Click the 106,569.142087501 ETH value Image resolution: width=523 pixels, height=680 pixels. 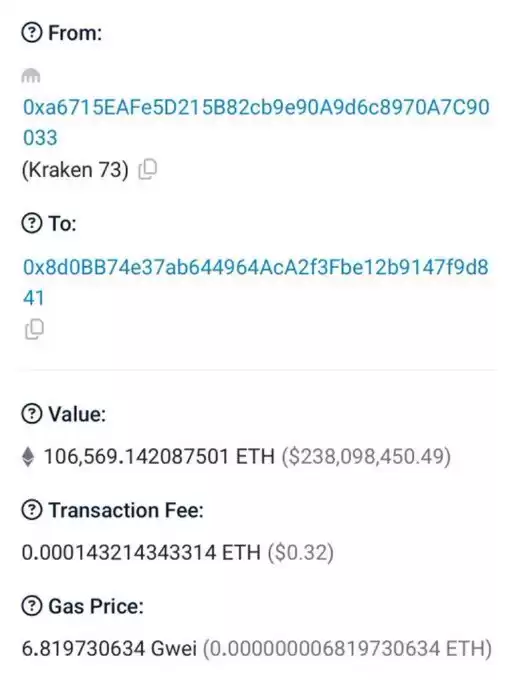[x=160, y=457]
